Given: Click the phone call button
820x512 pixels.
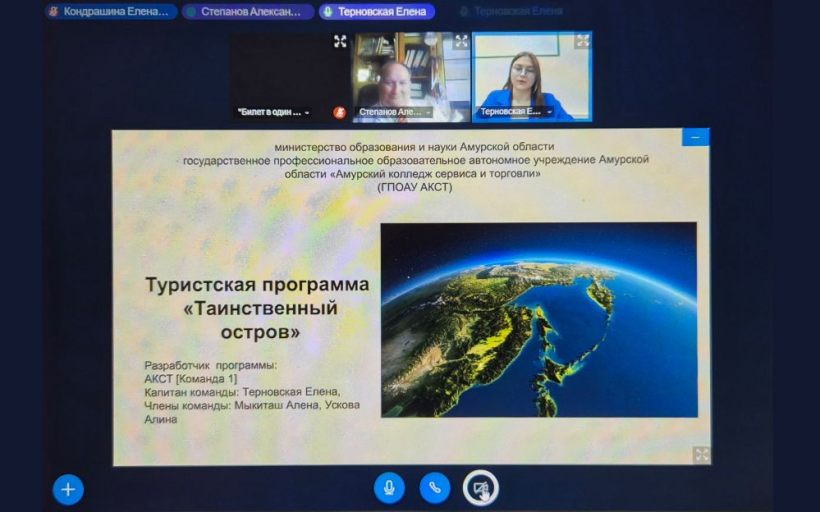Looking at the screenshot, I should [435, 488].
